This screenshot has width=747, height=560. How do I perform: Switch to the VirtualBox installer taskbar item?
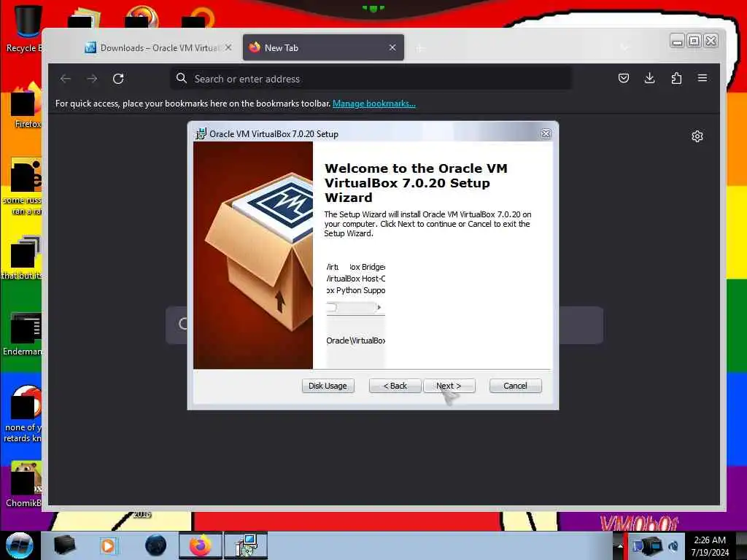[x=246, y=545]
